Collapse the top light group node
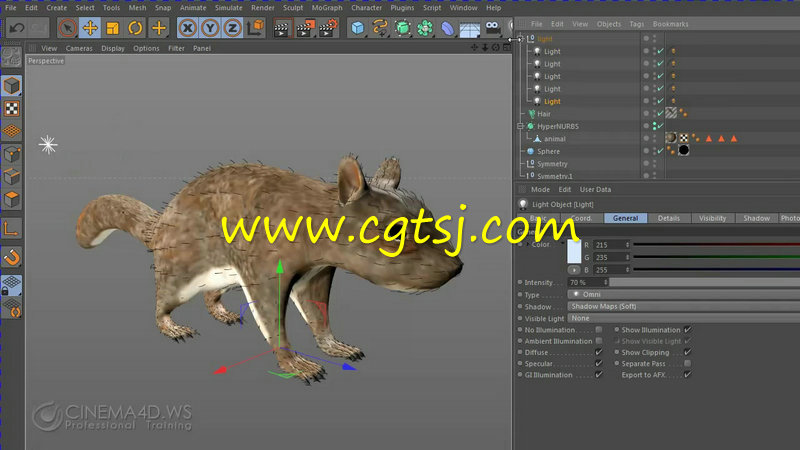Screen dimensions: 800x450 520,39
